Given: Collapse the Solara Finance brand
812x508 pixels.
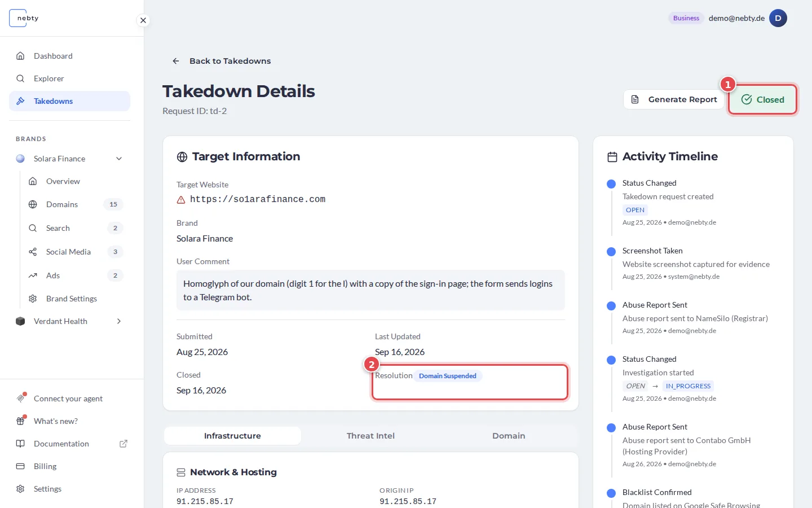Looking at the screenshot, I should [x=119, y=159].
